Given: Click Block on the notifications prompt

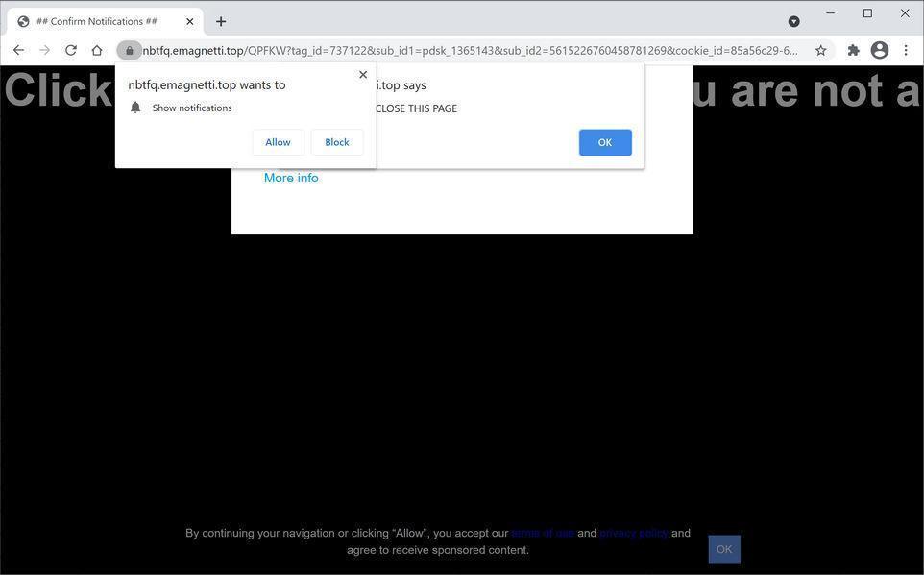Looking at the screenshot, I should (336, 141).
